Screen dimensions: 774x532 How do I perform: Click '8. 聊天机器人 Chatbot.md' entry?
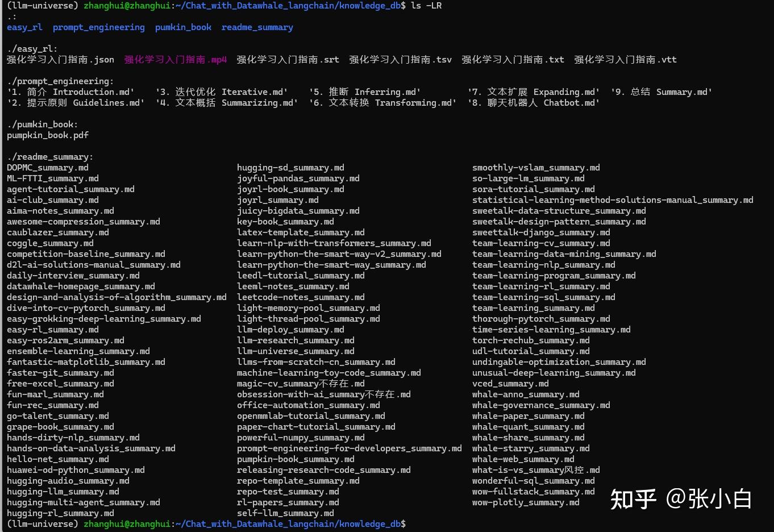[x=533, y=102]
